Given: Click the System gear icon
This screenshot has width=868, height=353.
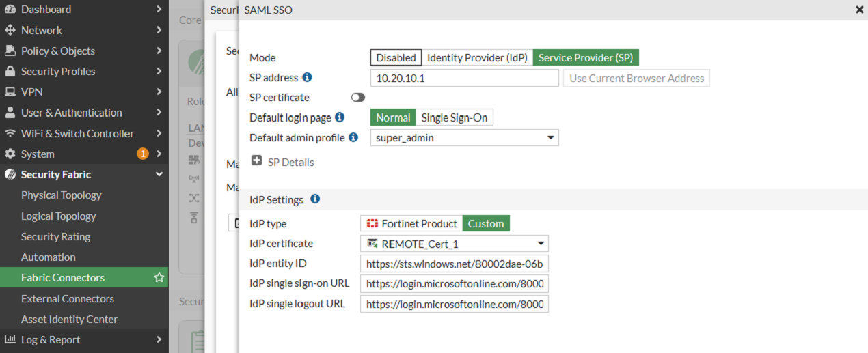Looking at the screenshot, I should click(10, 154).
